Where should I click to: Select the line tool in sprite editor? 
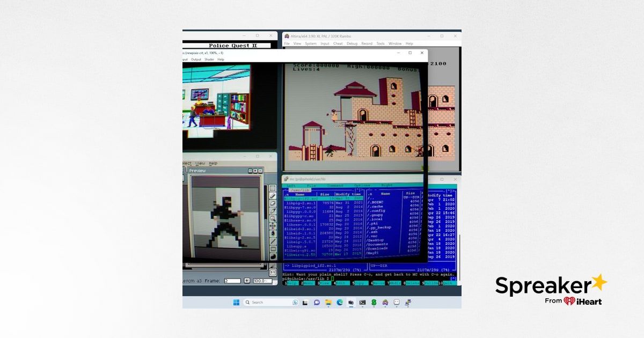[273, 241]
